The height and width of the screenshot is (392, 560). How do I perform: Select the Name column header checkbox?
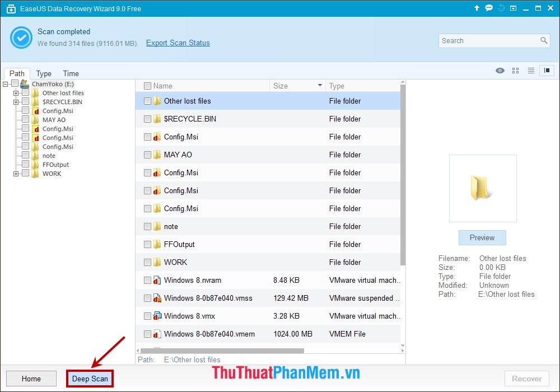point(147,85)
